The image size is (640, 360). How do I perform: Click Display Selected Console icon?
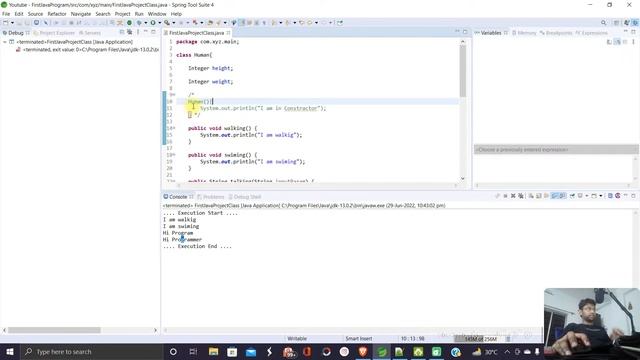[580, 196]
